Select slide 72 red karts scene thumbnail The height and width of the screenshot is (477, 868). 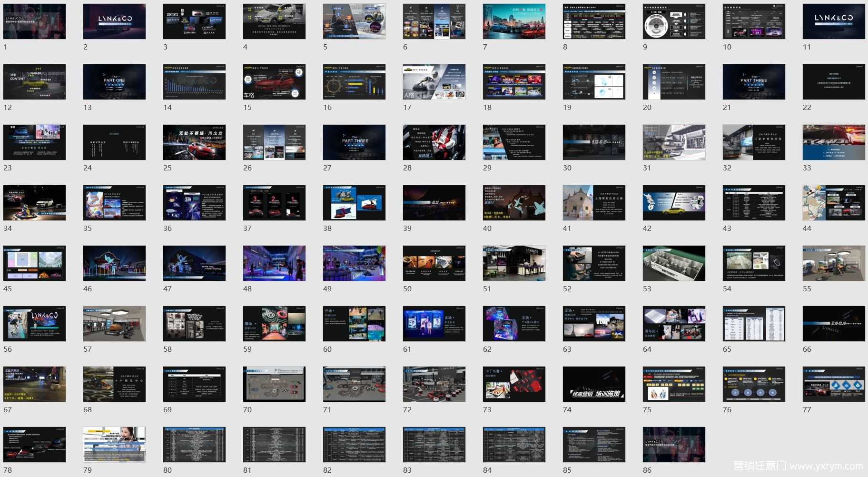(x=434, y=384)
